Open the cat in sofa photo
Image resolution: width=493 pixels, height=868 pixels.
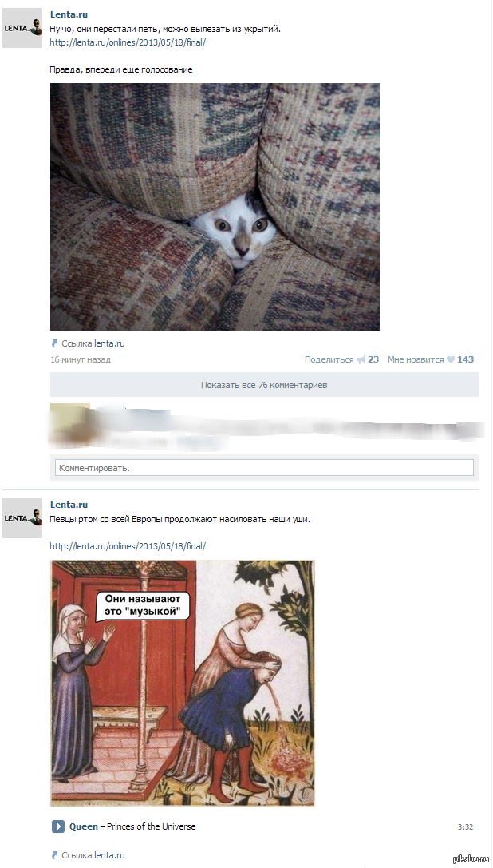tap(215, 207)
